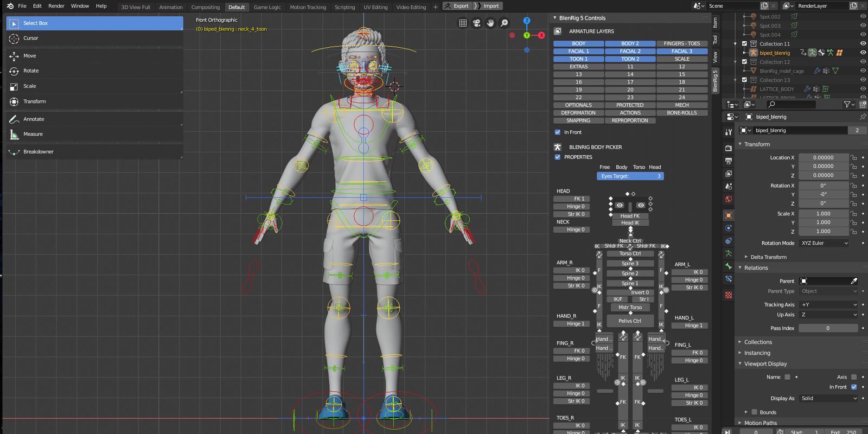
Task: Switch to the Animation workspace tab
Action: click(x=171, y=7)
